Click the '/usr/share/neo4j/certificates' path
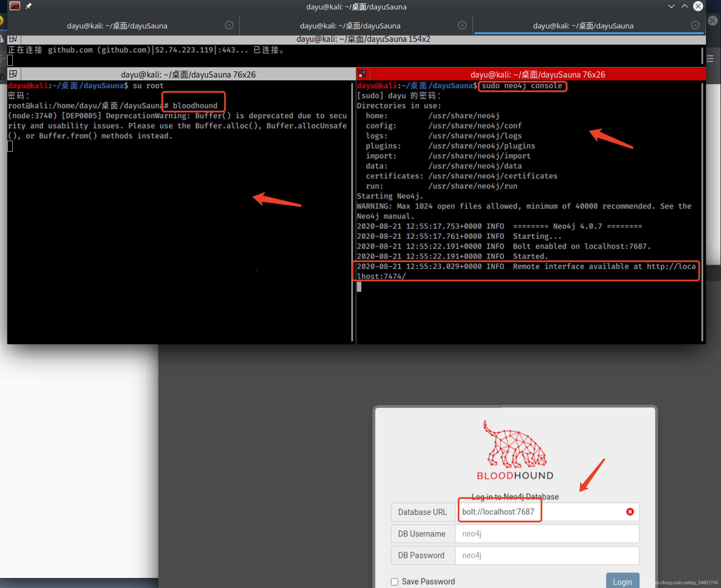This screenshot has width=721, height=588. tap(492, 176)
